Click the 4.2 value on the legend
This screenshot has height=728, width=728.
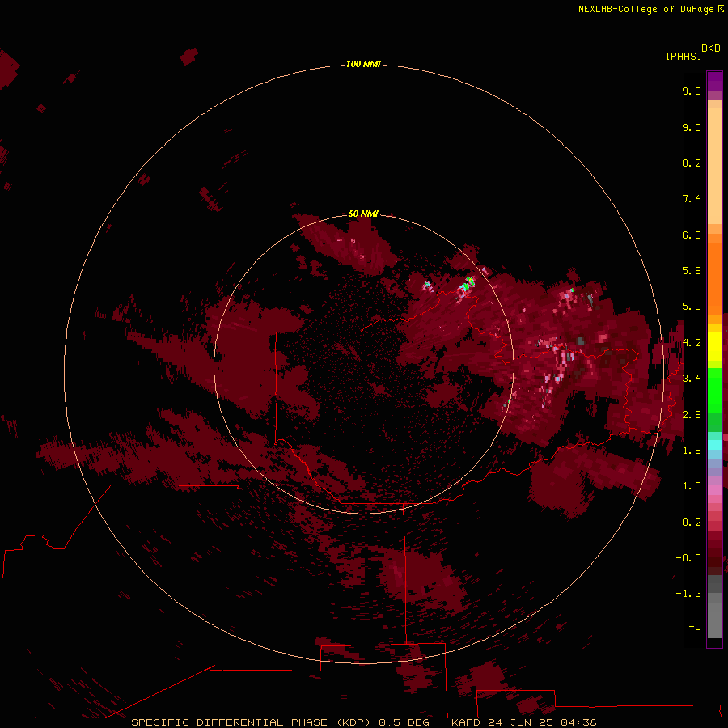(692, 343)
